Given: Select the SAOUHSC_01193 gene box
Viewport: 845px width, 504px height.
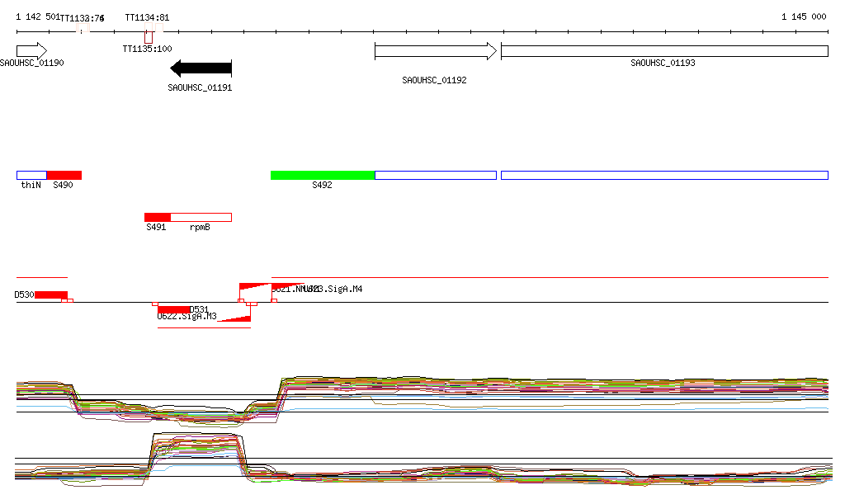Looking at the screenshot, I should click(663, 51).
